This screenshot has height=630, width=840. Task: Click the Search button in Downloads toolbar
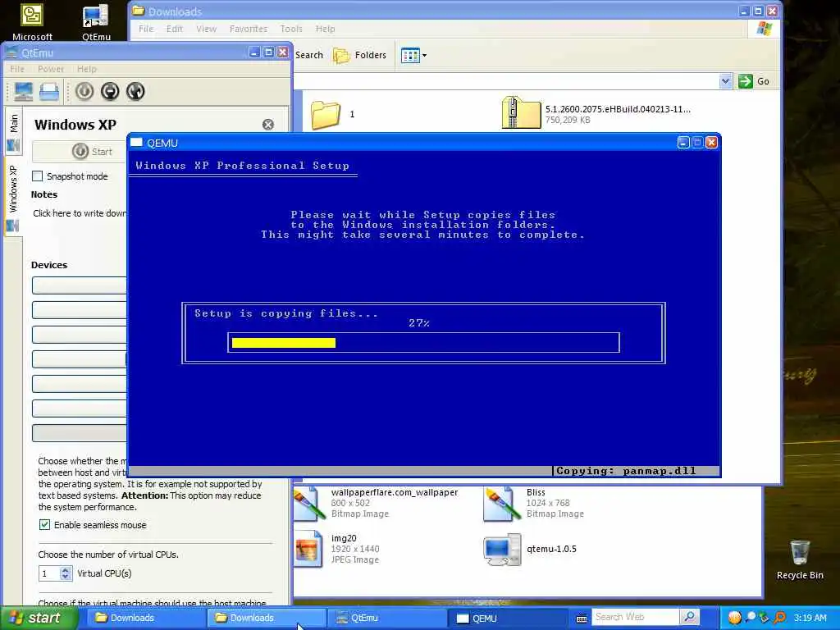(309, 55)
